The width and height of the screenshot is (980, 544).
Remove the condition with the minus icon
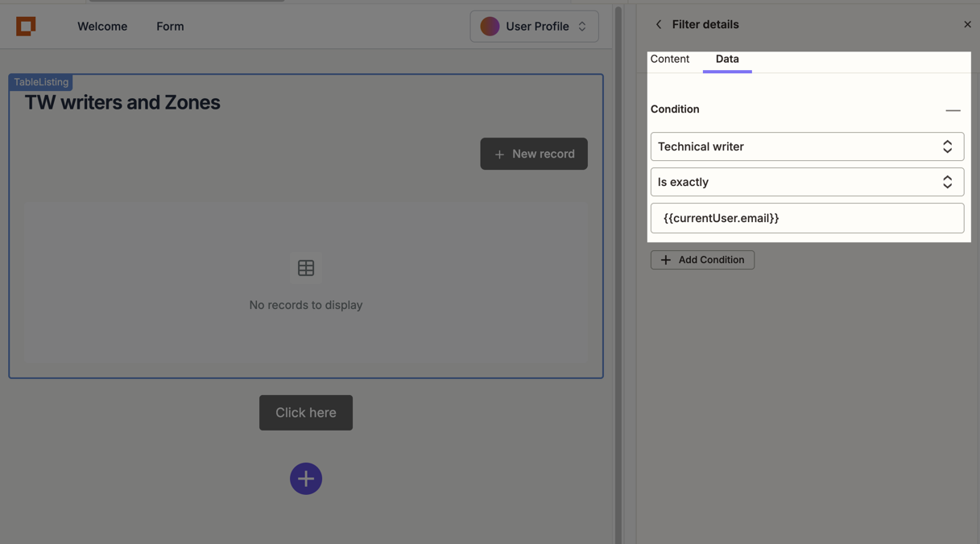coord(953,110)
